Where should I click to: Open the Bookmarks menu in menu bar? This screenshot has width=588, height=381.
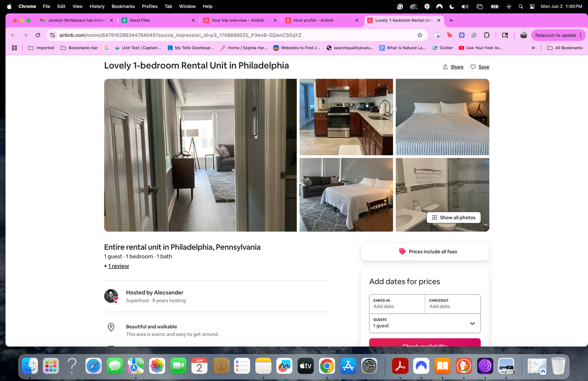(x=123, y=6)
